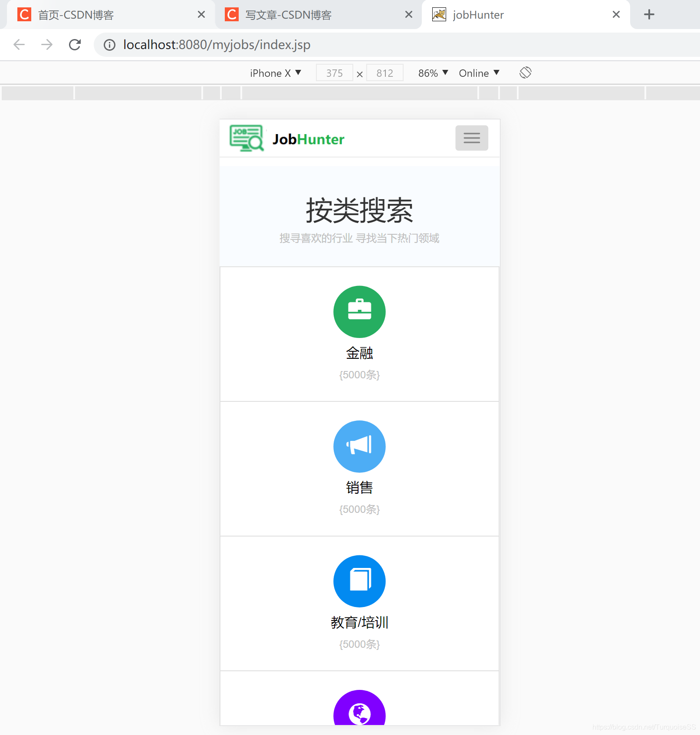
Task: Go forward using the browser forward arrow
Action: click(x=47, y=45)
